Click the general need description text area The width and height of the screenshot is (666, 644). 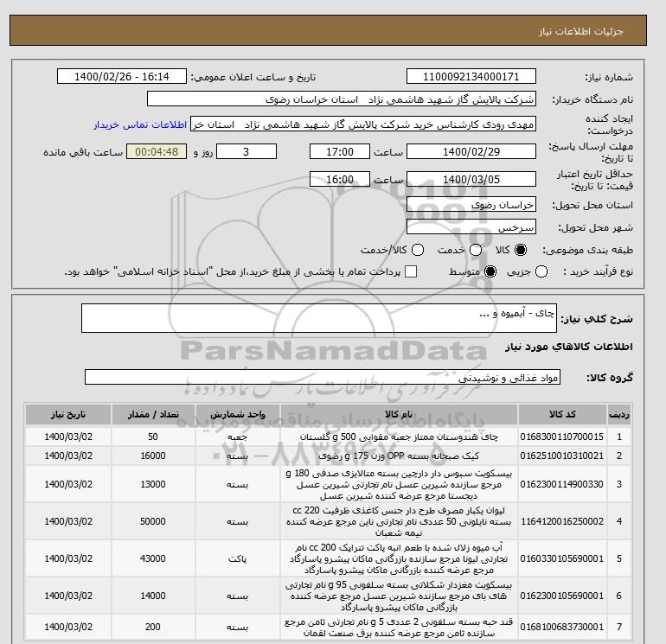tap(318, 318)
